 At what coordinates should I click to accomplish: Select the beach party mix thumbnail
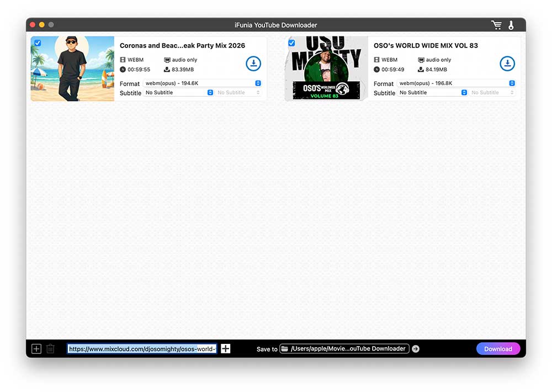[x=72, y=69]
